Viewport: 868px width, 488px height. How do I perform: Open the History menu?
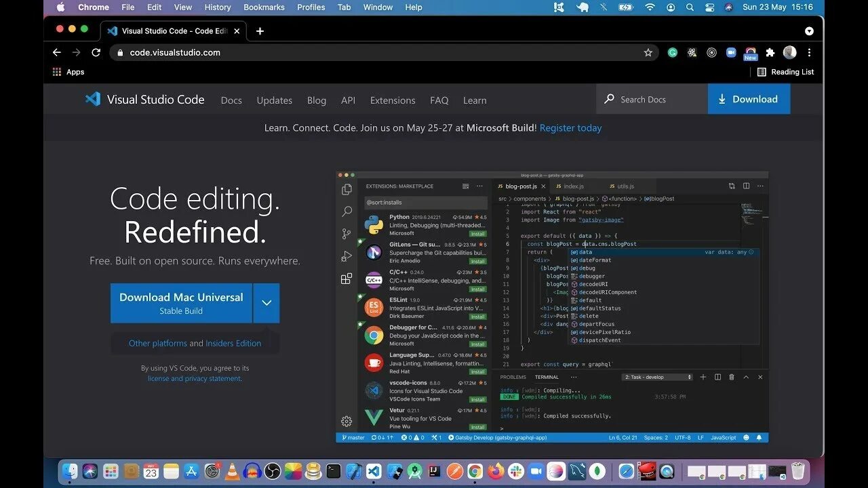218,7
